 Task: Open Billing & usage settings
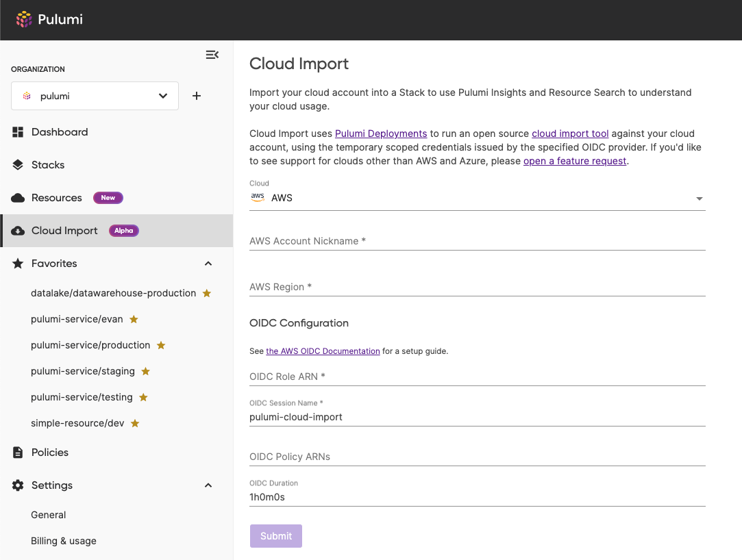coord(64,541)
